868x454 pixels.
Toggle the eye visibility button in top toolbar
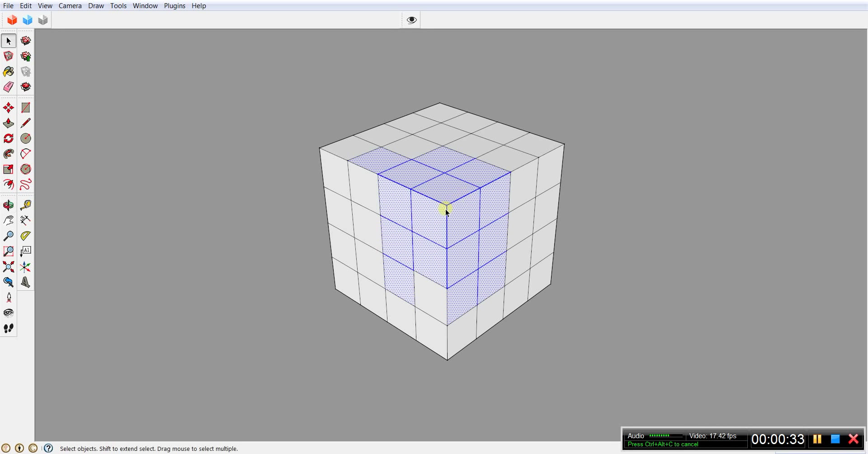pyautogui.click(x=411, y=20)
